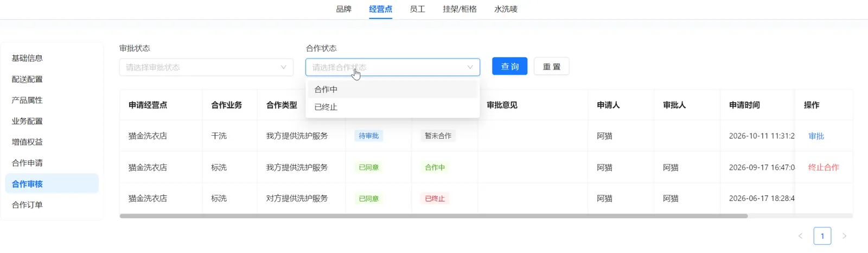The height and width of the screenshot is (253, 868).
Task: Open the 员工 tab
Action: point(417,9)
